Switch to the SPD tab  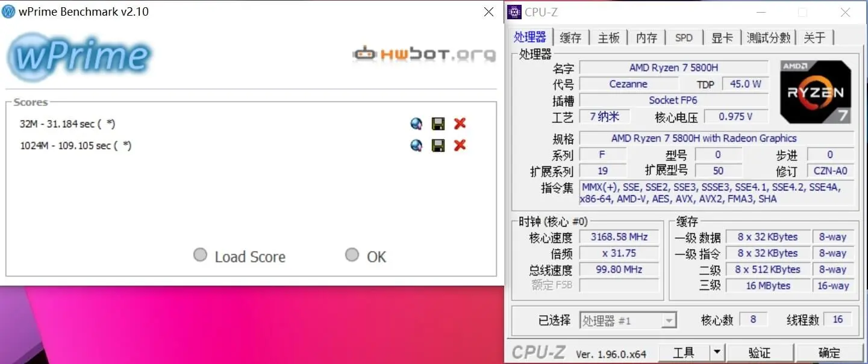point(684,37)
